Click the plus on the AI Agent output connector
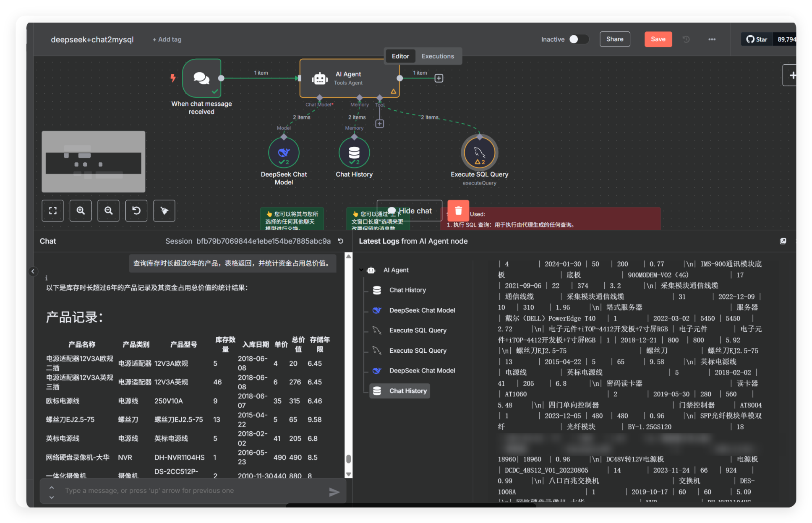 tap(438, 78)
